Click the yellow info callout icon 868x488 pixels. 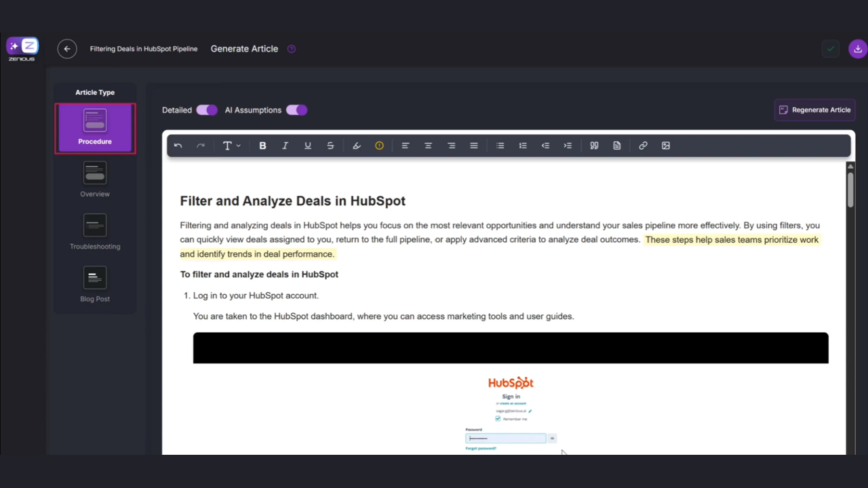[x=379, y=146]
